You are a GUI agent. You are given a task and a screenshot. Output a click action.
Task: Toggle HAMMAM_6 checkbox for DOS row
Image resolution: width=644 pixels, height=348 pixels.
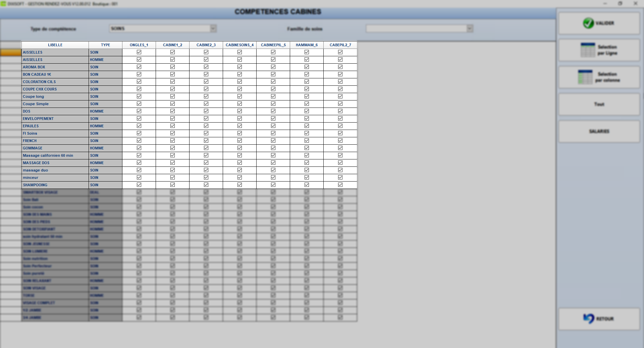(x=307, y=111)
